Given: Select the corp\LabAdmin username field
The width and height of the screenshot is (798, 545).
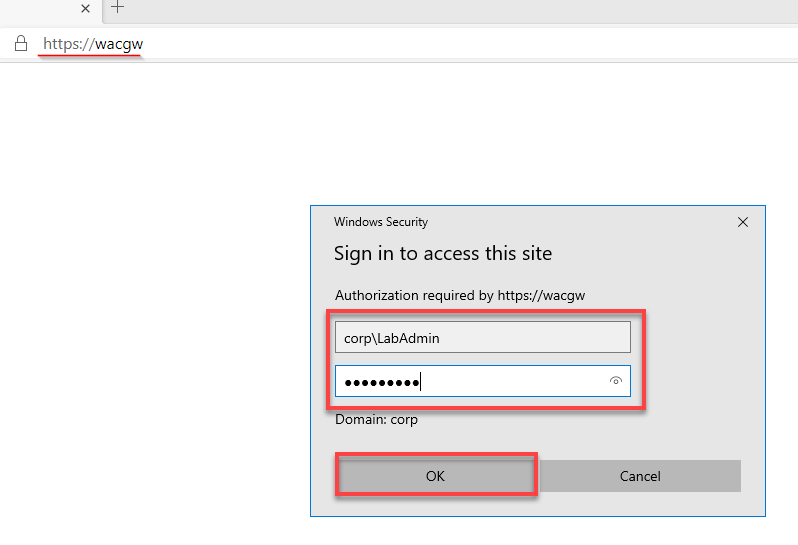Looking at the screenshot, I should click(x=482, y=337).
